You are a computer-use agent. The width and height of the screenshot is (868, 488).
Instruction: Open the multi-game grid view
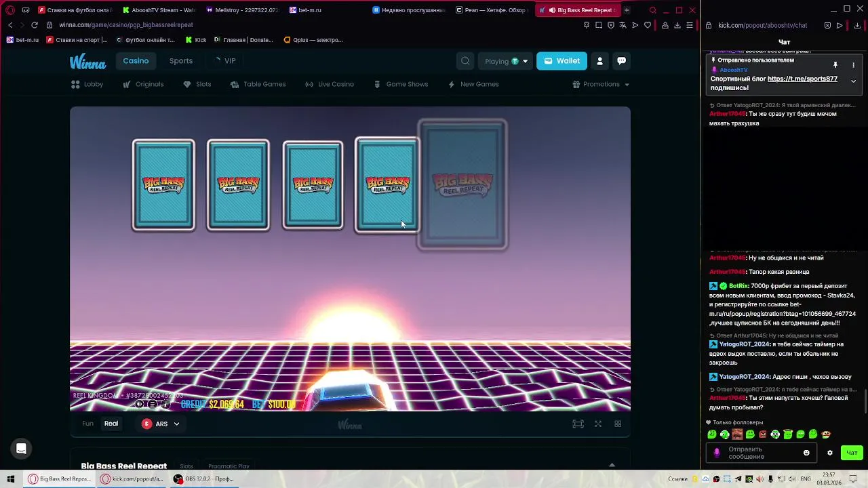[618, 424]
